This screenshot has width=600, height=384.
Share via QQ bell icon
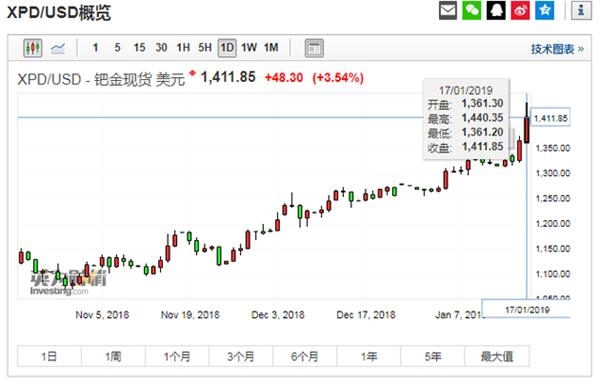point(496,10)
